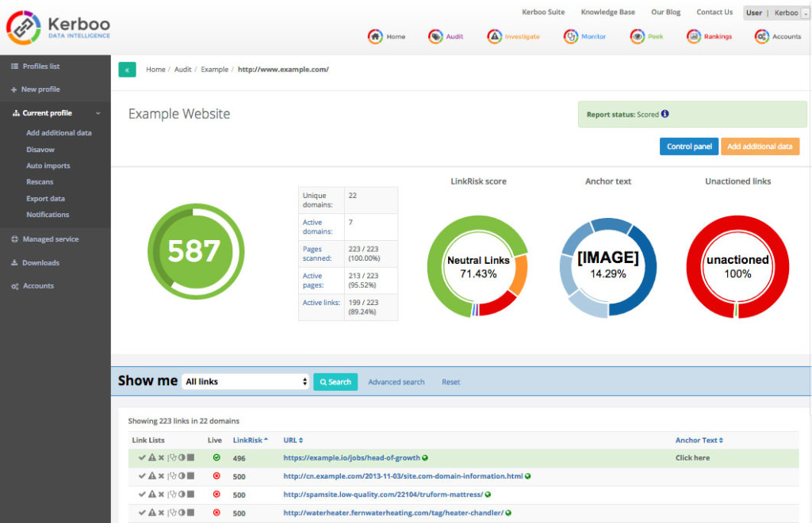The width and height of the screenshot is (812, 523).
Task: Toggle the X mark on spamsite.low-quality.com row
Action: pyautogui.click(x=161, y=494)
